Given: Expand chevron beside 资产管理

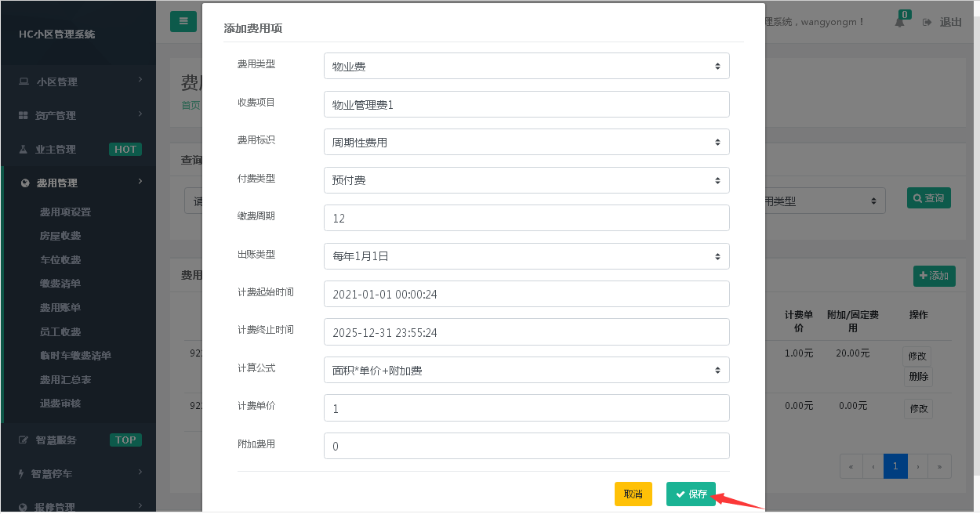Looking at the screenshot, I should [140, 114].
